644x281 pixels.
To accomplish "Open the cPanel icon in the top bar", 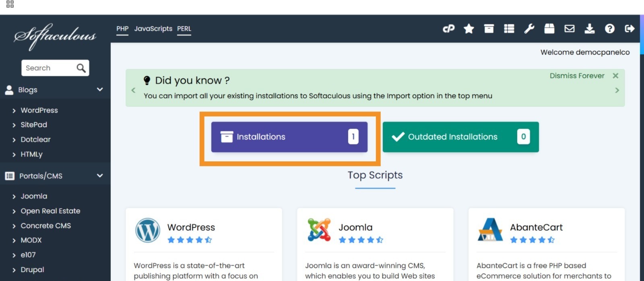I will [448, 29].
